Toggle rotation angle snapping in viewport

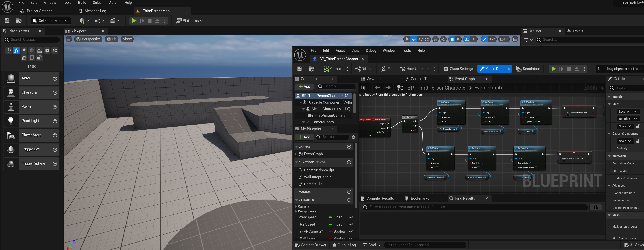[x=467, y=39]
